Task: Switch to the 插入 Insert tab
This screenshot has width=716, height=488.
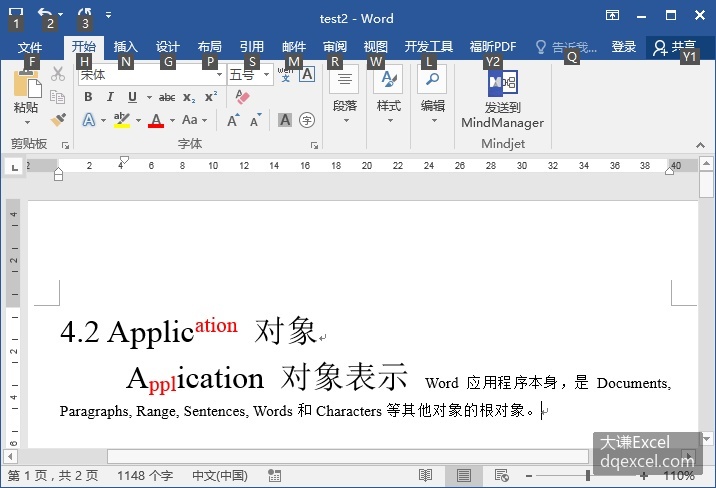Action: (x=125, y=47)
